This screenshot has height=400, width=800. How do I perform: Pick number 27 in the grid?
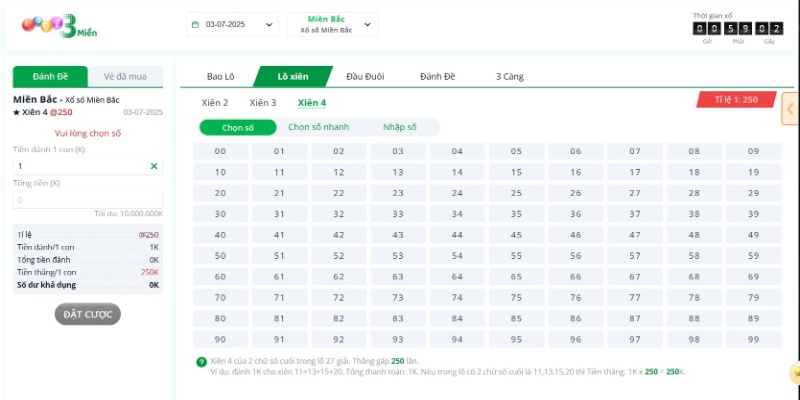pos(634,193)
